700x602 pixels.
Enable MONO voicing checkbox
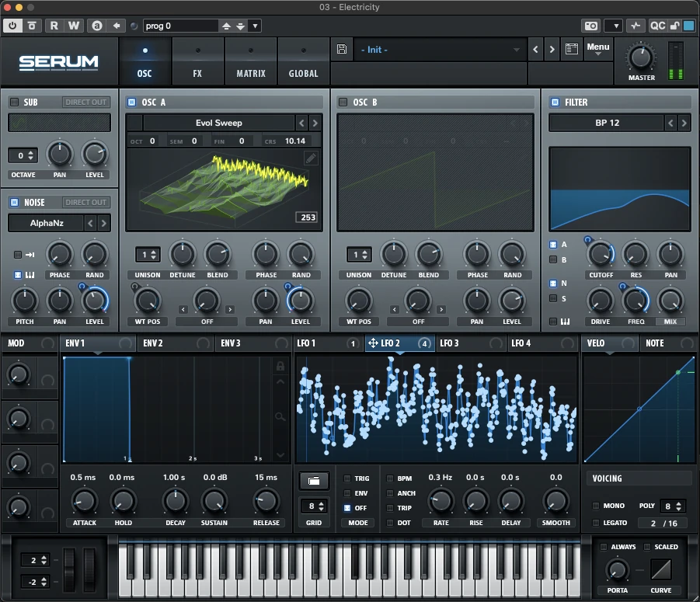596,506
